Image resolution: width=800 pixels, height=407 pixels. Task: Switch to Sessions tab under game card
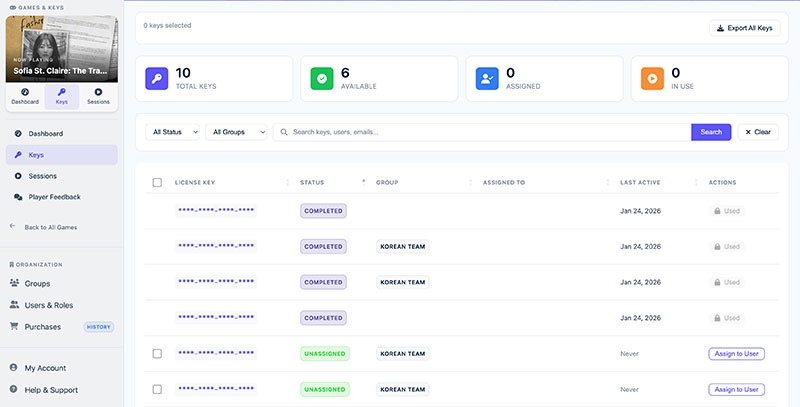tap(98, 97)
